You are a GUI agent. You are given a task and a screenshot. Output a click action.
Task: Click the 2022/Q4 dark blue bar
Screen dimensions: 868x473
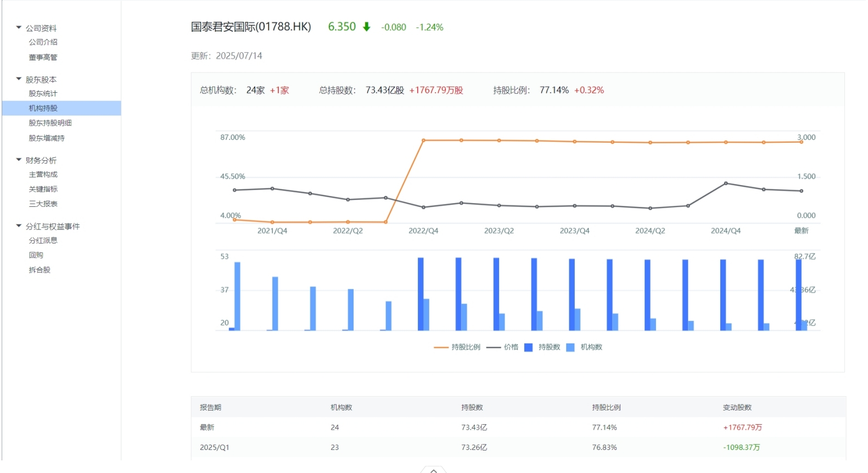click(x=421, y=294)
